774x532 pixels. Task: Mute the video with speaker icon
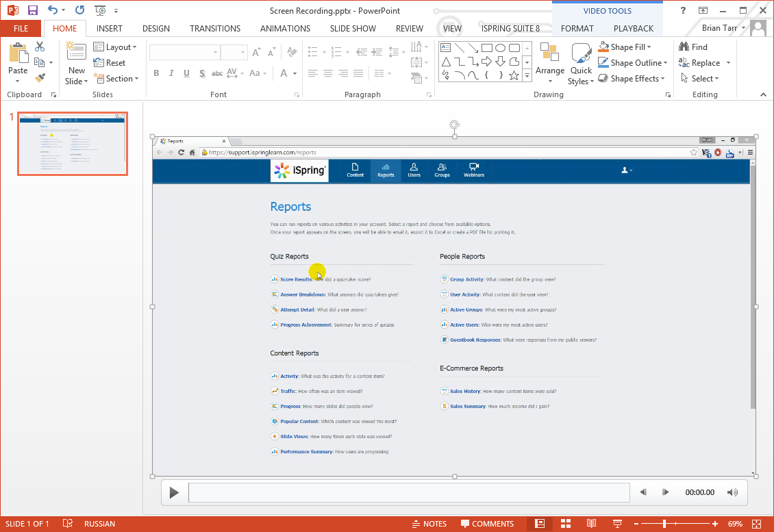pyautogui.click(x=732, y=492)
